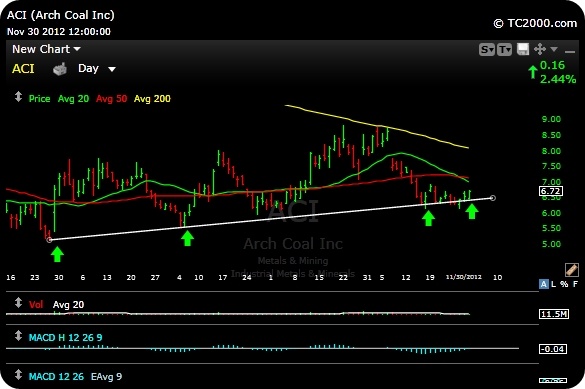585x389 pixels.
Task: Minimize the chart pane with dash icon
Action: click(x=570, y=51)
